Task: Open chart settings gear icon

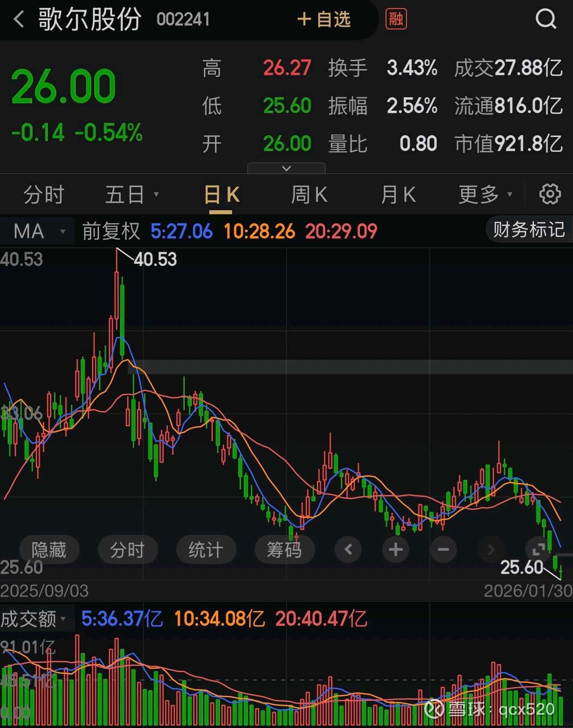Action: click(550, 194)
